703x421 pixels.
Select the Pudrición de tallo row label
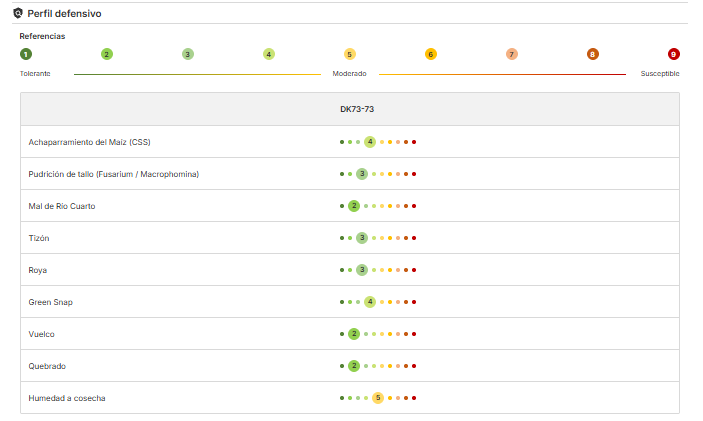pos(113,174)
